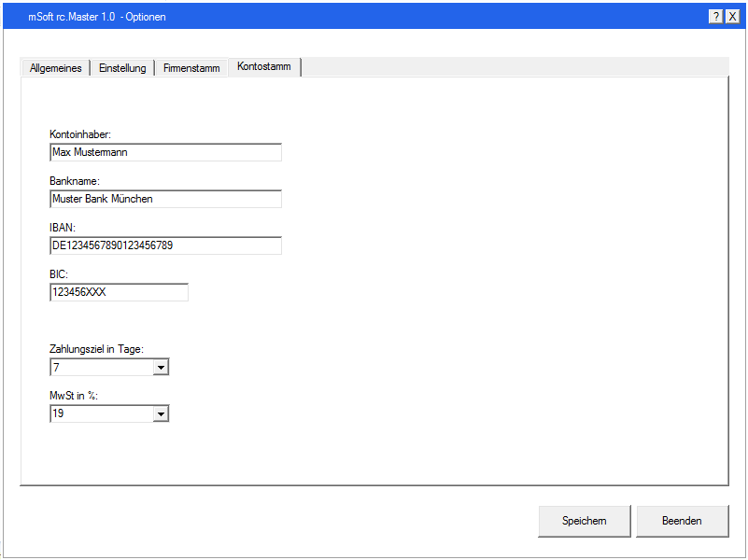This screenshot has width=748, height=560.
Task: Expand the MwSt in % selection list
Action: (x=161, y=413)
